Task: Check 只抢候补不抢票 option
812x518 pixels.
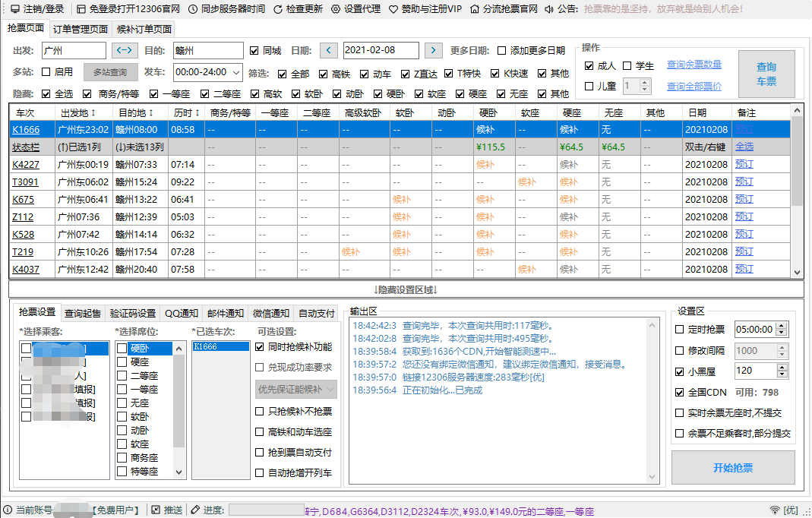Action: pyautogui.click(x=260, y=411)
